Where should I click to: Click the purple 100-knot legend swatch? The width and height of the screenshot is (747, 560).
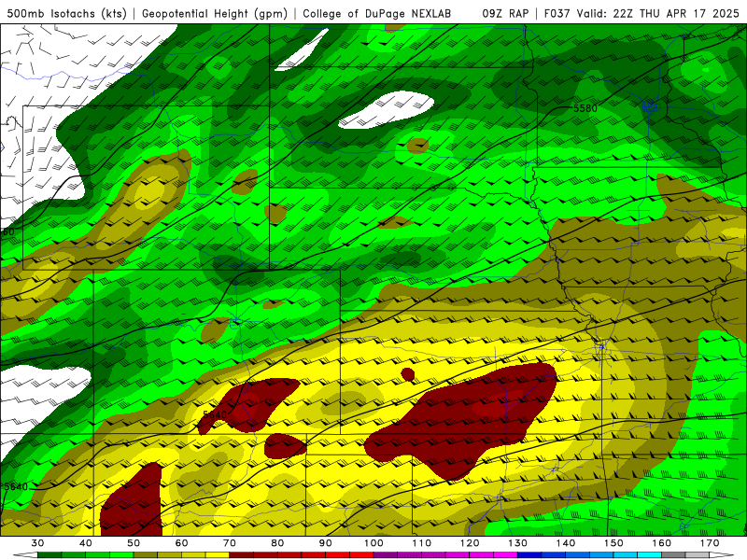[x=386, y=555]
